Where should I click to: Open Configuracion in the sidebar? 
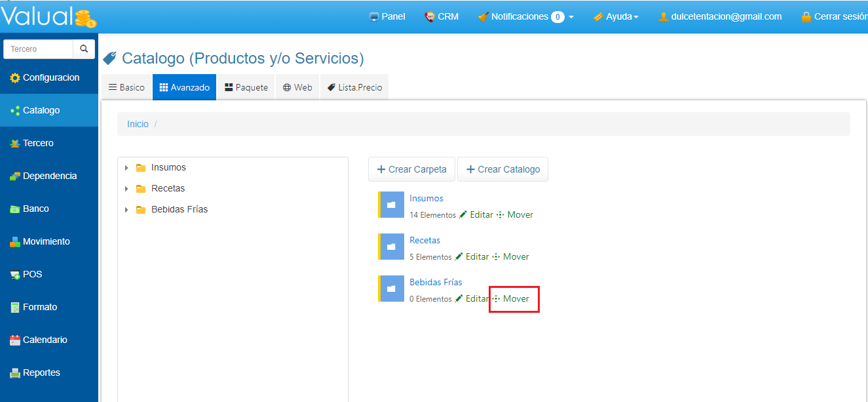click(x=50, y=77)
